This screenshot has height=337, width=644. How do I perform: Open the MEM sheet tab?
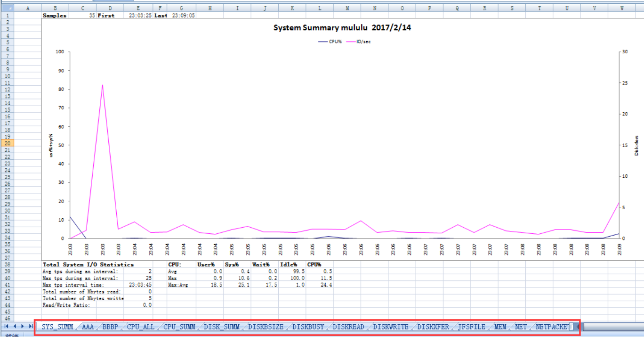pos(500,327)
